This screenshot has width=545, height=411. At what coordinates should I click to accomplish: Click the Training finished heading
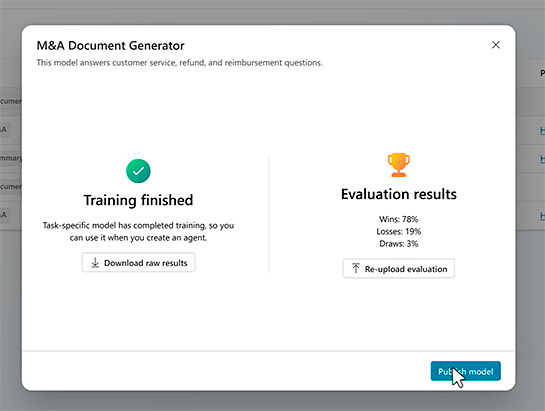pyautogui.click(x=138, y=200)
